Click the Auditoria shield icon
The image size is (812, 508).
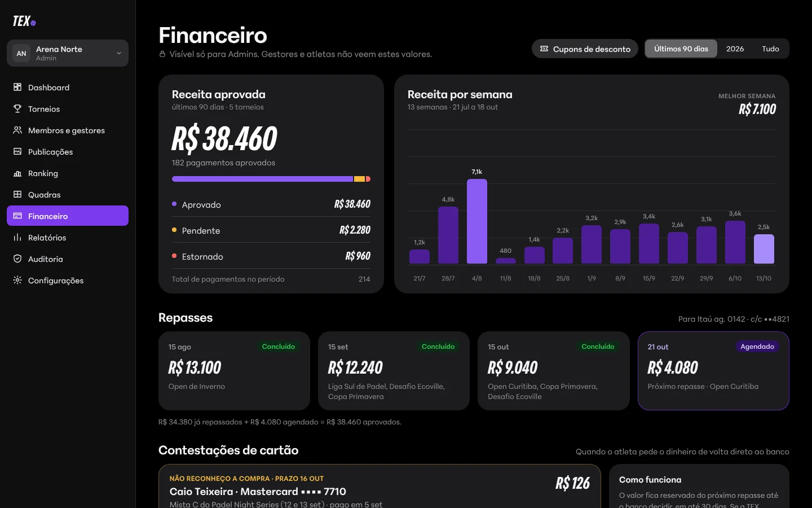tap(17, 259)
